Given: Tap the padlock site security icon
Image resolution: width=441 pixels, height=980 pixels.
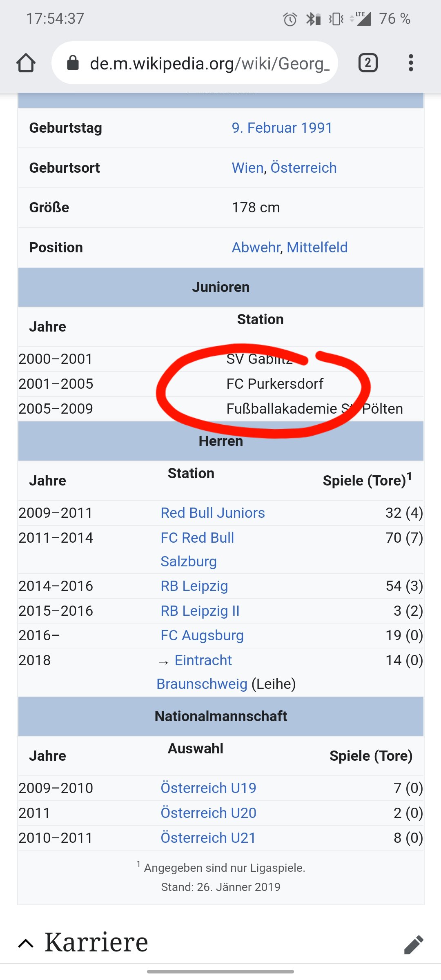Looking at the screenshot, I should pos(73,63).
